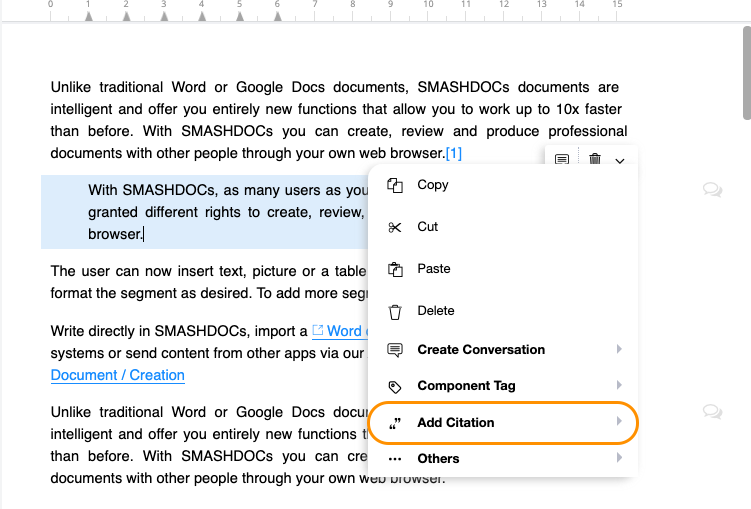Choose Cut from the context menu
The height and width of the screenshot is (509, 751).
coord(503,226)
